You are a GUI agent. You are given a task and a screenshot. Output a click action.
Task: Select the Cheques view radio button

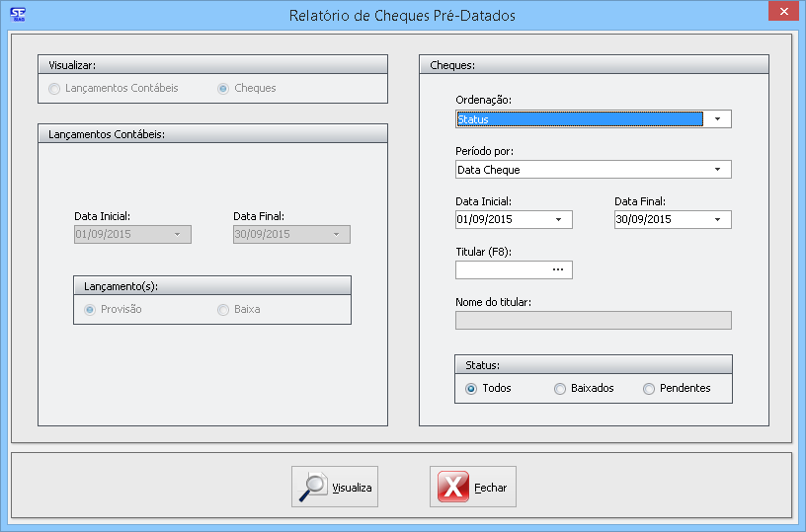coord(223,89)
